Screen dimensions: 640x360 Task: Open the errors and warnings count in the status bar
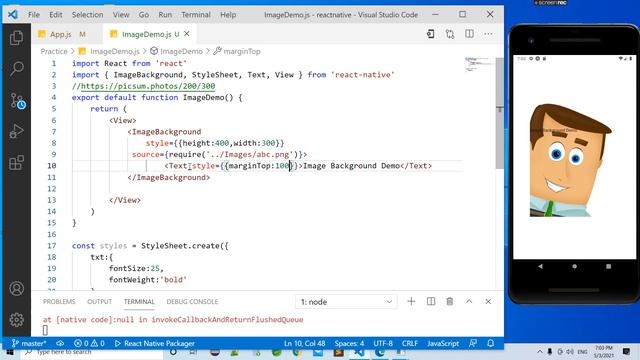[x=89, y=343]
